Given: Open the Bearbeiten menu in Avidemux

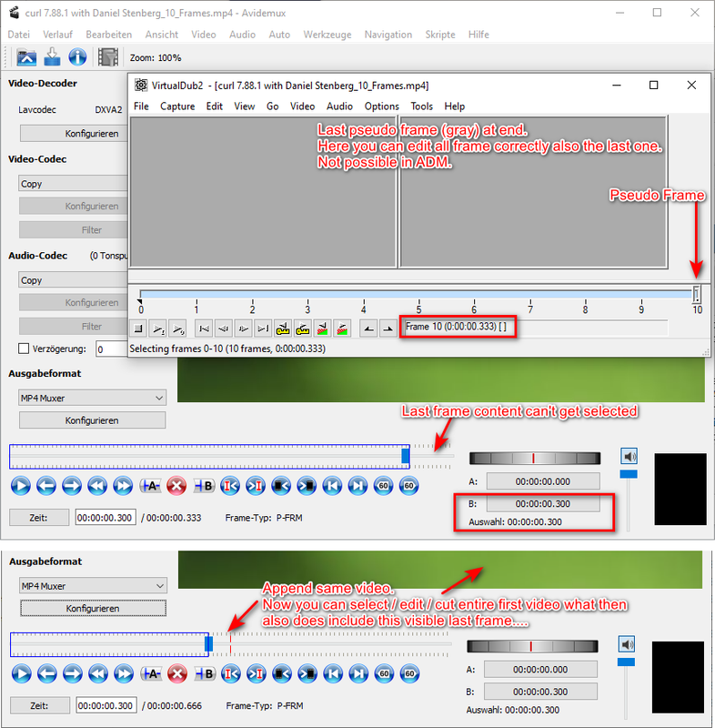Looking at the screenshot, I should [108, 35].
